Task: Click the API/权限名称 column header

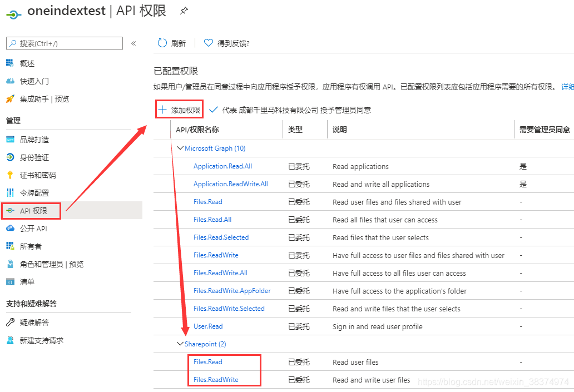Action: click(197, 130)
